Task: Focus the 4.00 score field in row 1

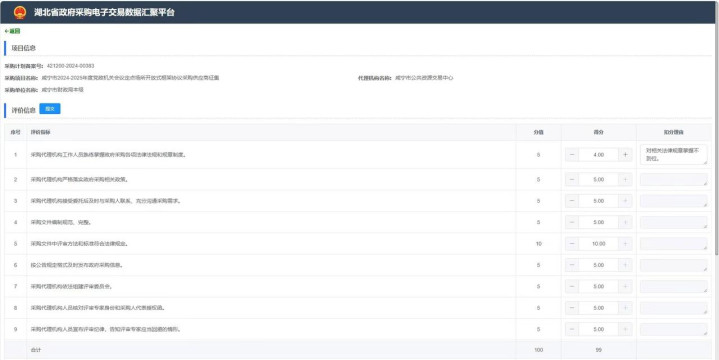Action: [x=598, y=155]
